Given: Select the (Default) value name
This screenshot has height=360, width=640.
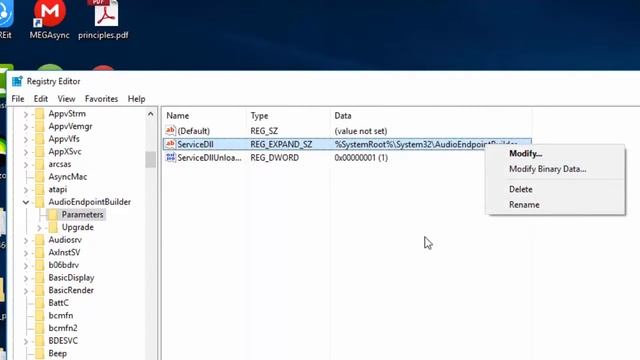Looking at the screenshot, I should tap(193, 131).
